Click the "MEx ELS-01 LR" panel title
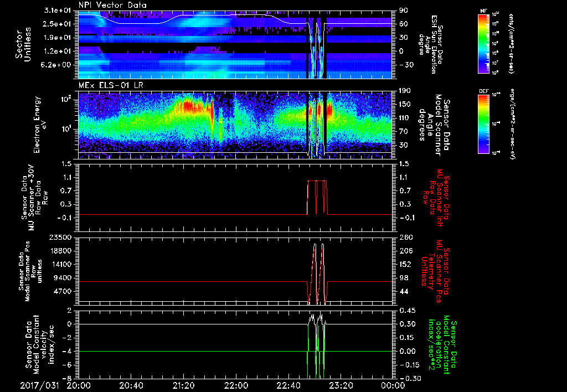 click(x=111, y=86)
